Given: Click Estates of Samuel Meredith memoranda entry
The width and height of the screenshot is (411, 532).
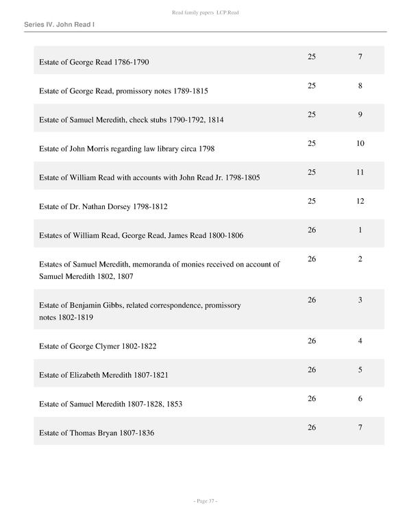Looking at the screenshot, I should click(x=160, y=270).
